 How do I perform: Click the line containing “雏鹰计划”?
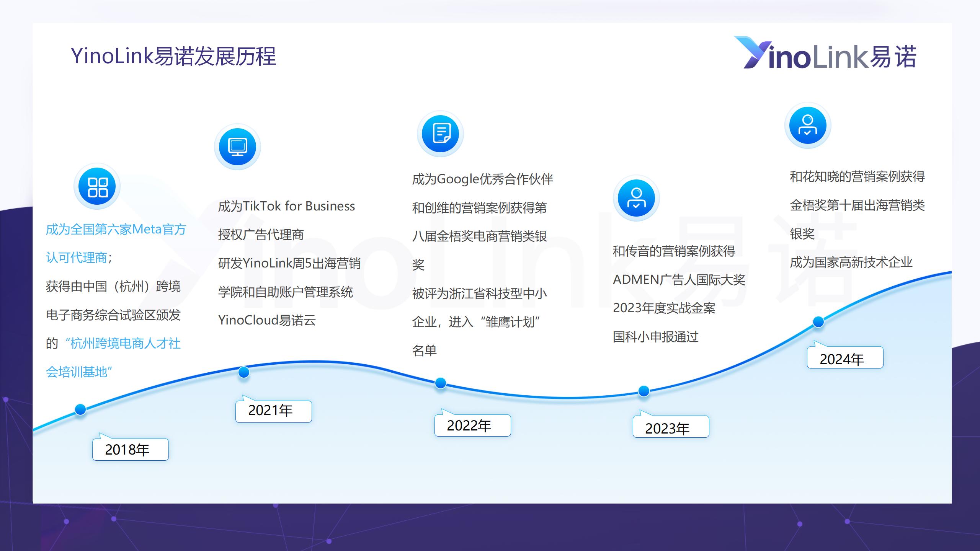[476, 322]
